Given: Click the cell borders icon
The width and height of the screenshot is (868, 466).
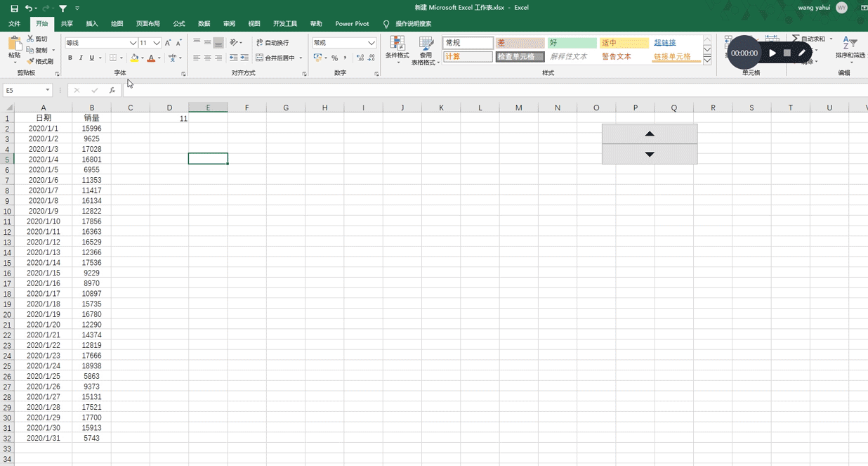Looking at the screenshot, I should [x=113, y=58].
